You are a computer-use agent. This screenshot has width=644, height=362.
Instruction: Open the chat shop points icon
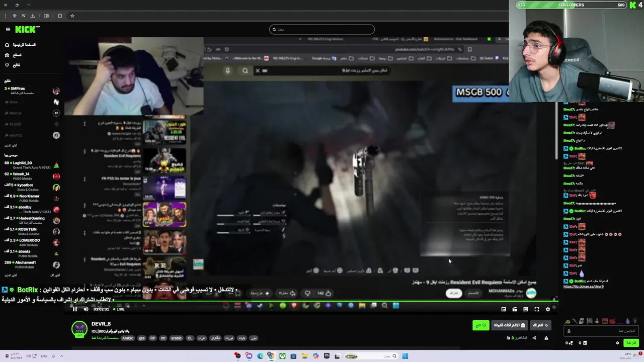pyautogui.click(x=585, y=343)
